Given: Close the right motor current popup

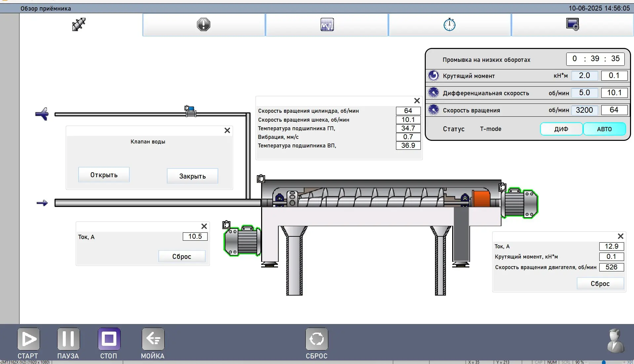Looking at the screenshot, I should [x=620, y=236].
